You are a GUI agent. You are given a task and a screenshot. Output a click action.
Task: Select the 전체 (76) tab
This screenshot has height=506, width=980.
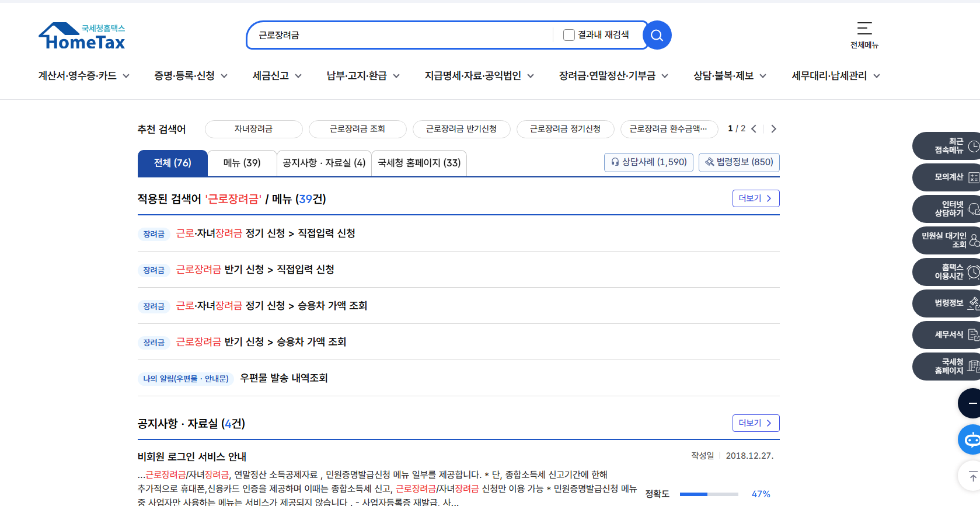(173, 163)
